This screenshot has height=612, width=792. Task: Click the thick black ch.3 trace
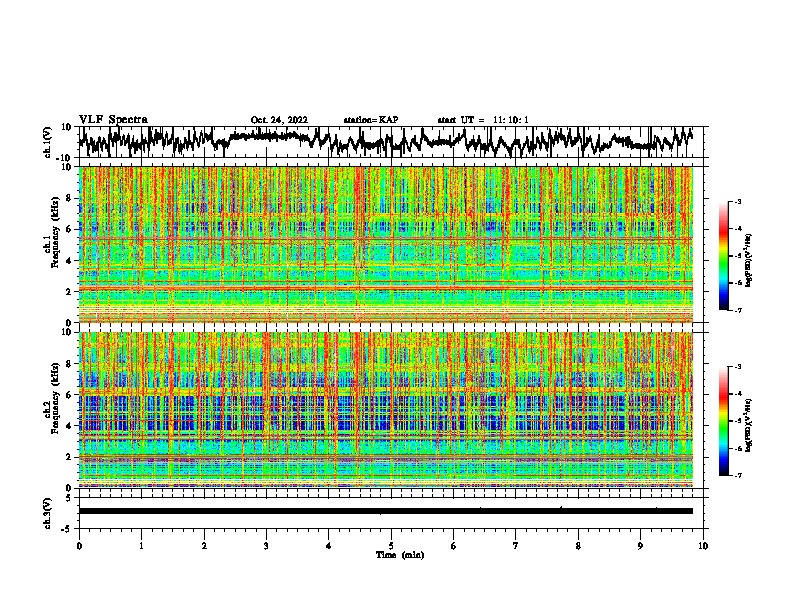point(386,511)
